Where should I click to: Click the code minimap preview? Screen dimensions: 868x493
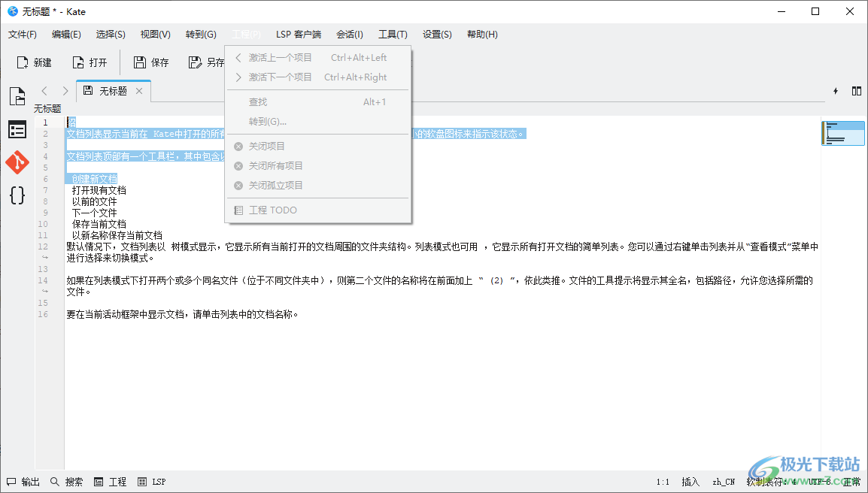click(x=843, y=133)
